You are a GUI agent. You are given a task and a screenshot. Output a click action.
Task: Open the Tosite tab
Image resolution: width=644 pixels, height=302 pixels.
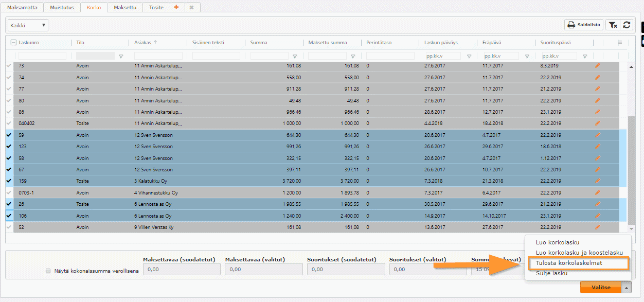156,7
